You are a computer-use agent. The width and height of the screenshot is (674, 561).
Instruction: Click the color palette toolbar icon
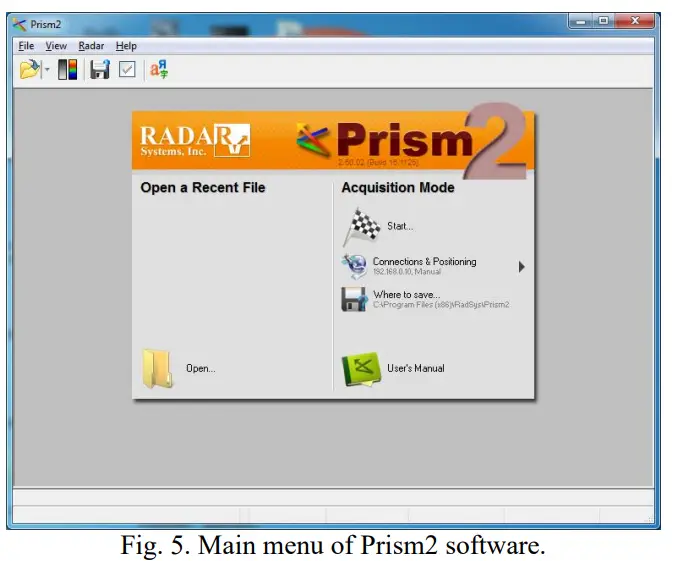(x=67, y=69)
